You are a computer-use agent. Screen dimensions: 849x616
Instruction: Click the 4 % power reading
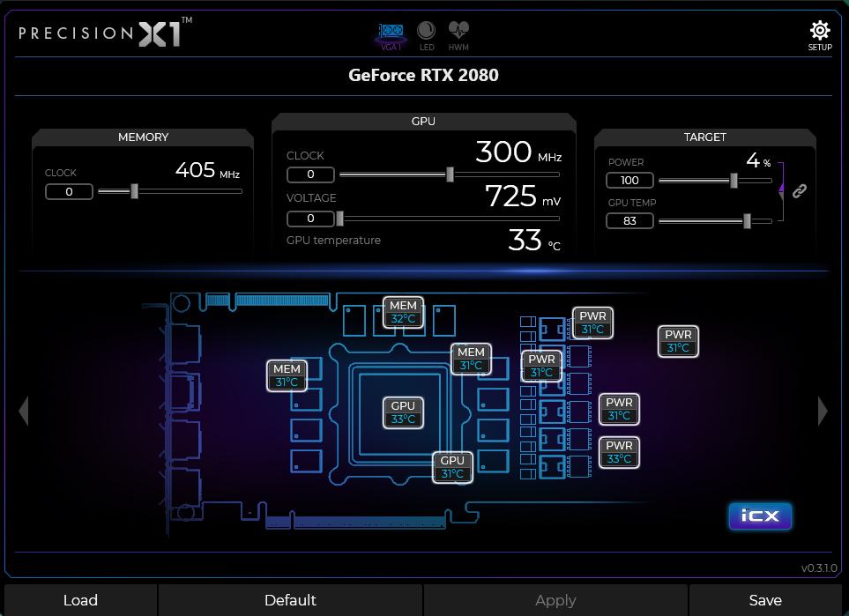tap(758, 160)
